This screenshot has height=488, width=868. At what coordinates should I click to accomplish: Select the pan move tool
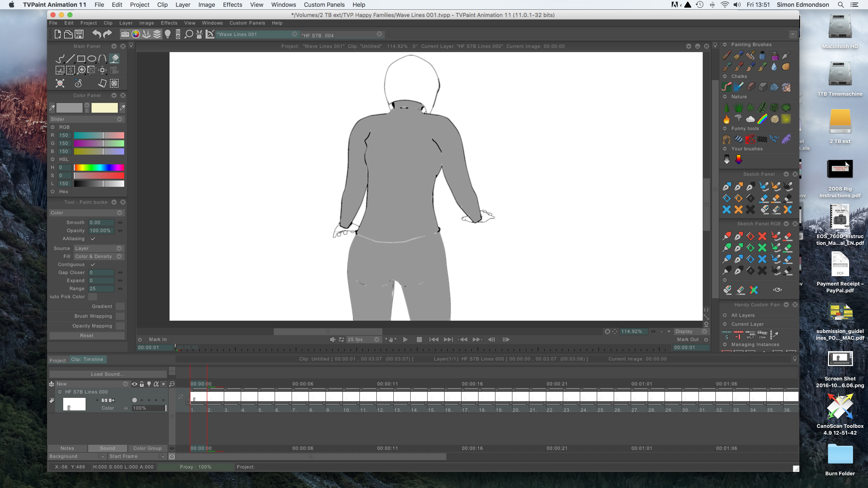point(102,70)
